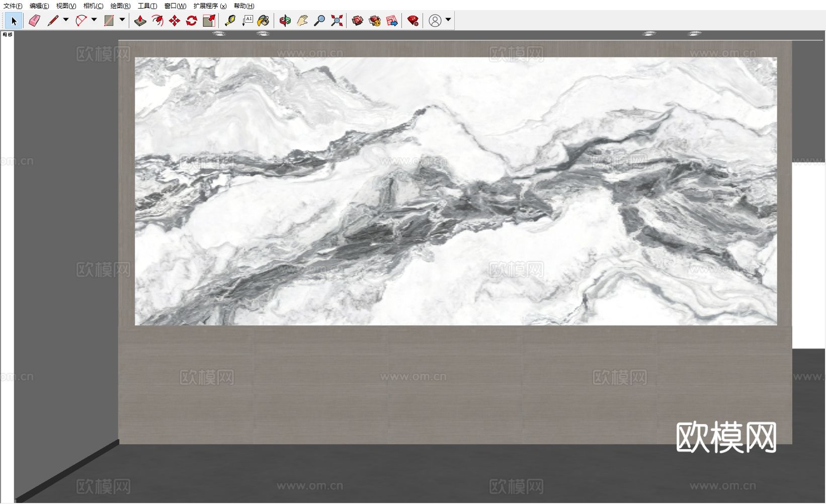The width and height of the screenshot is (826, 504).
Task: Open the 扩展程序 menu
Action: 210,6
